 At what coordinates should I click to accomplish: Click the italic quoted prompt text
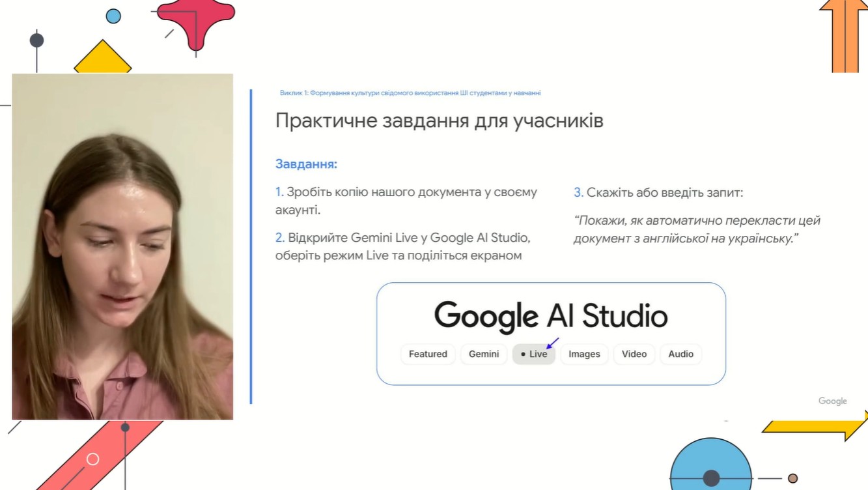(x=697, y=229)
